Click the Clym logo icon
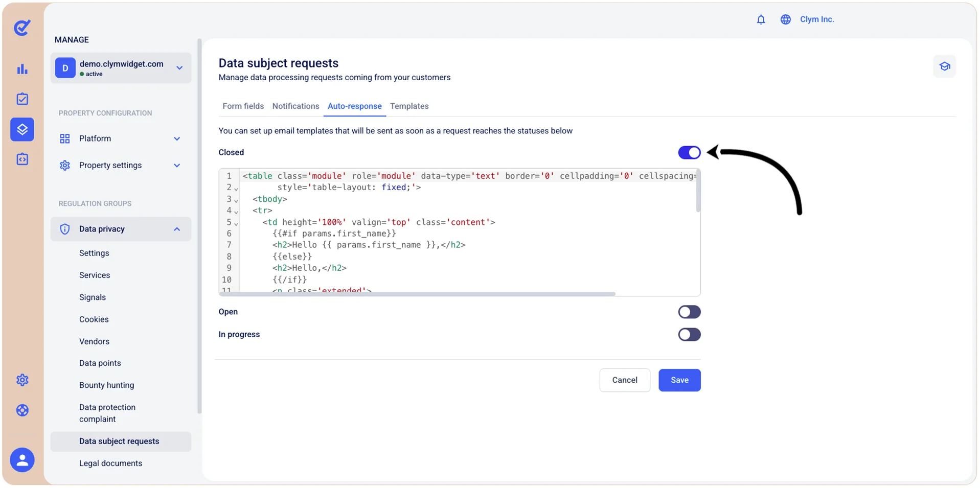Screen dimensions: 980x488 (x=22, y=28)
